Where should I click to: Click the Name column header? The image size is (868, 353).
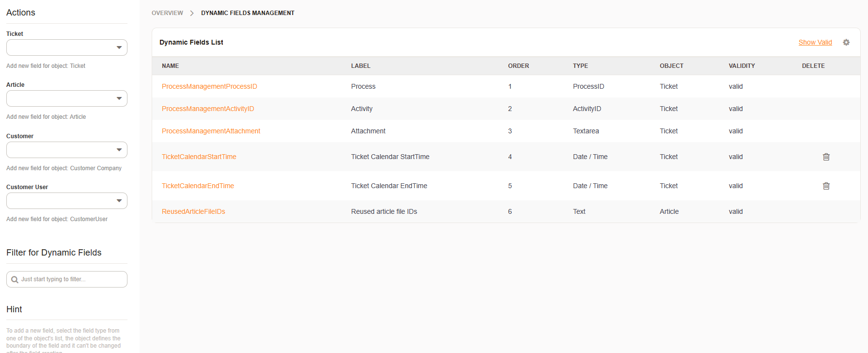170,66
